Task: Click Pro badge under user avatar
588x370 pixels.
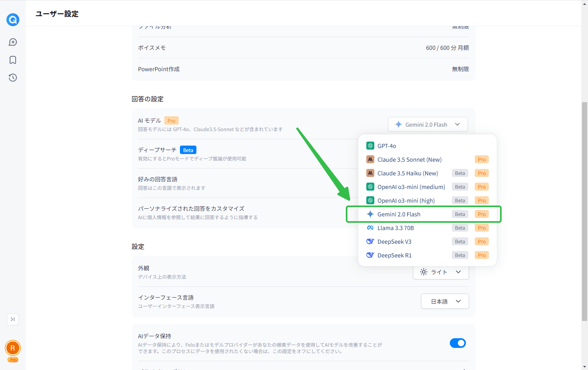Action: click(x=13, y=360)
